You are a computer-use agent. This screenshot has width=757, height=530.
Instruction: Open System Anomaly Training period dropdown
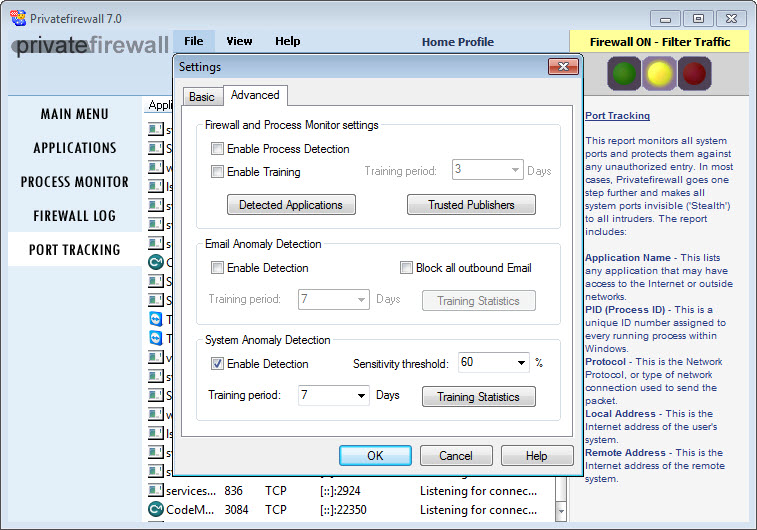coord(361,395)
